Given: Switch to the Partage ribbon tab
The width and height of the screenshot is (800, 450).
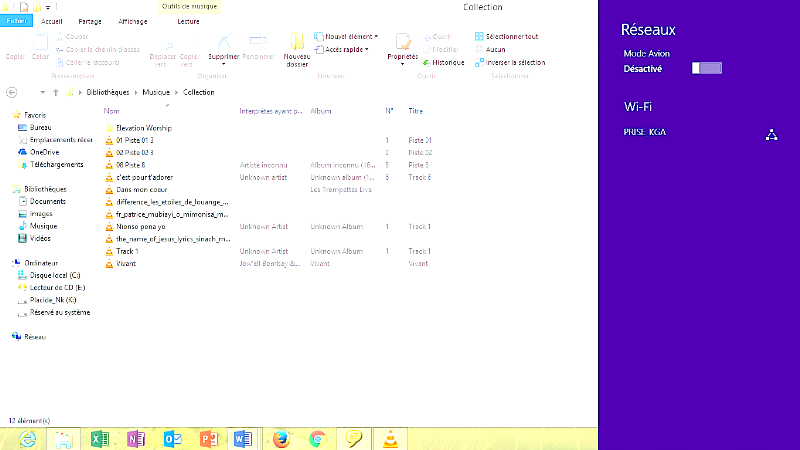Looking at the screenshot, I should 89,20.
